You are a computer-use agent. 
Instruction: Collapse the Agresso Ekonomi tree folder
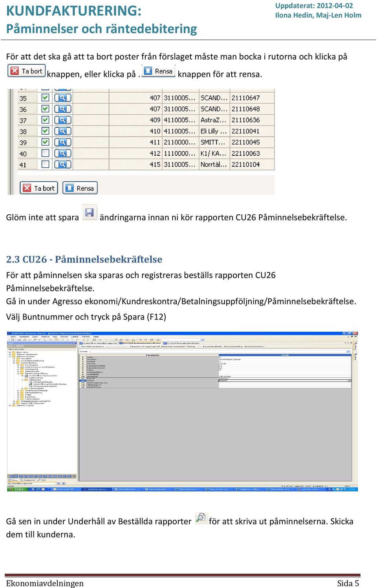click(10, 356)
